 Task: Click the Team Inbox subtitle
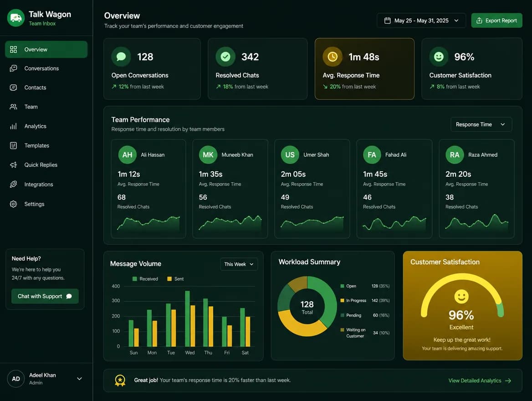click(x=42, y=23)
